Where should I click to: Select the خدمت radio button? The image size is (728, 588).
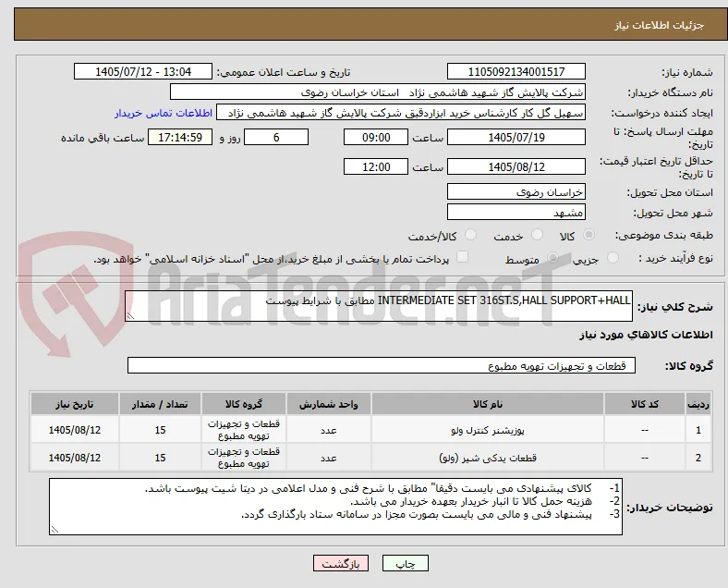[x=537, y=235]
